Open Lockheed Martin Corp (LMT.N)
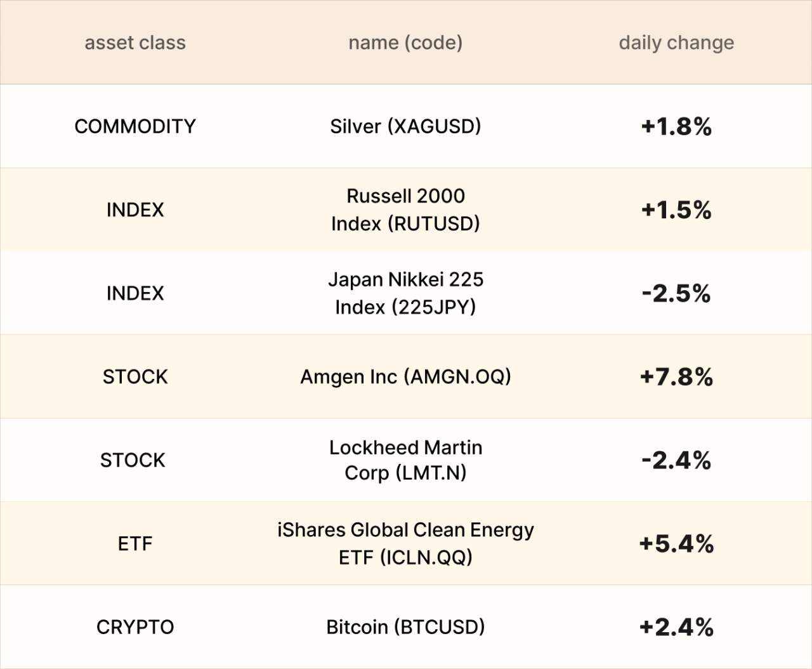812x669 pixels. pyautogui.click(x=405, y=460)
